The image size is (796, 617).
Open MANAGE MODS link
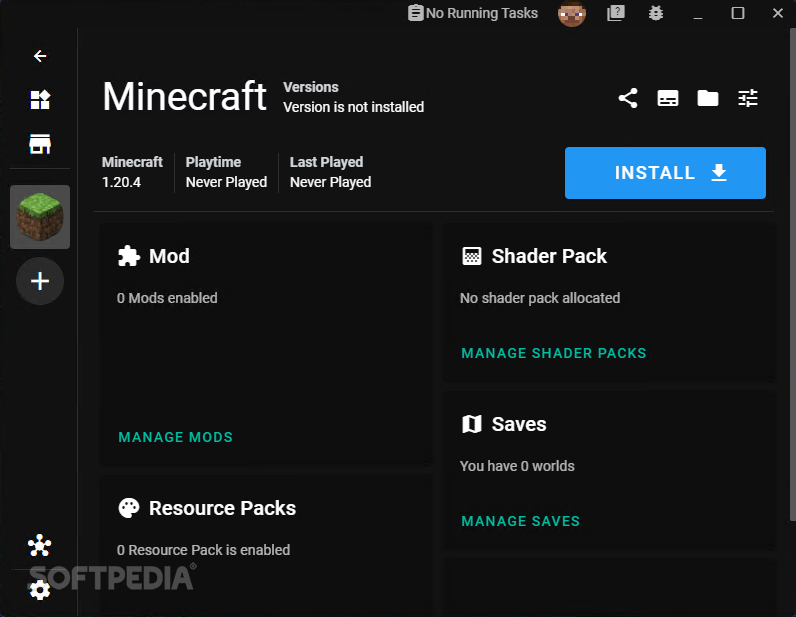pyautogui.click(x=176, y=437)
